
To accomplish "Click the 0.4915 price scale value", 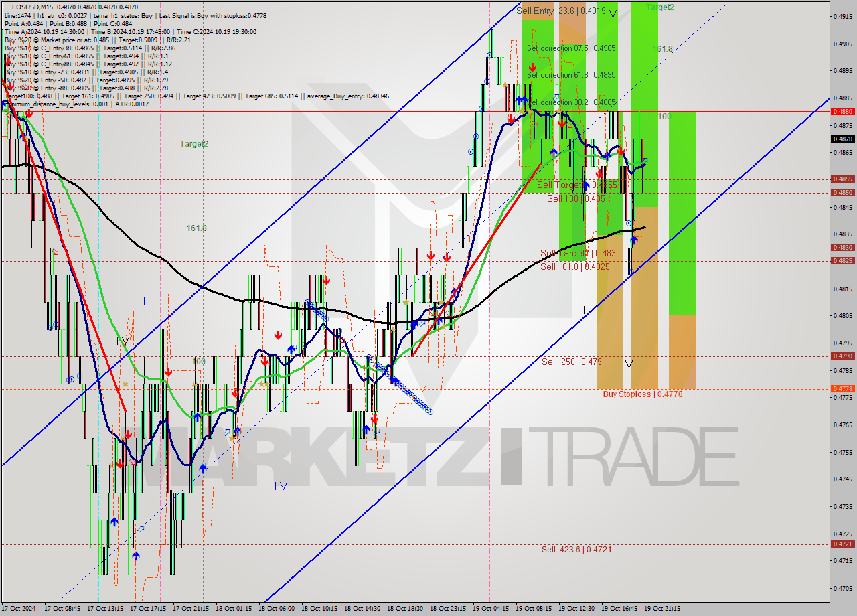I will click(842, 16).
